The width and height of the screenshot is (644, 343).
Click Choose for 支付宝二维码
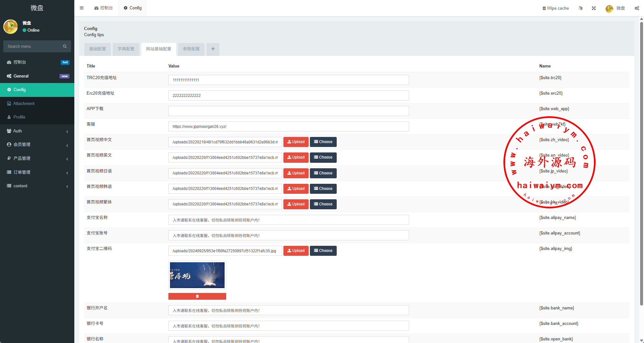point(323,251)
